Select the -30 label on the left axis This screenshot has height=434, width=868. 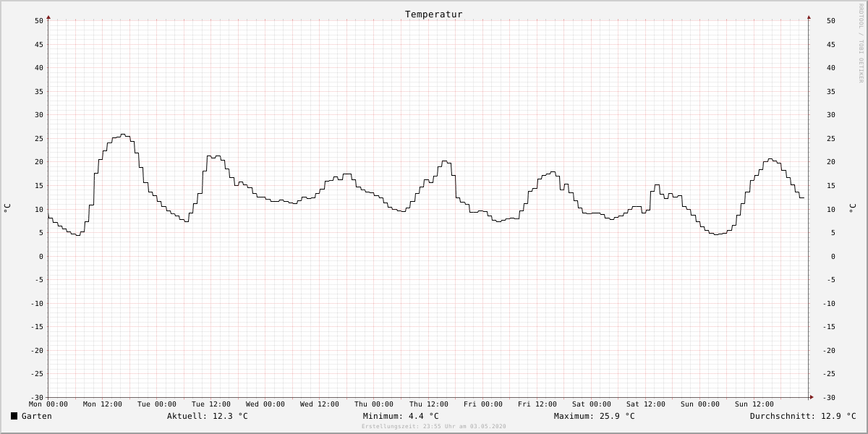[37, 398]
